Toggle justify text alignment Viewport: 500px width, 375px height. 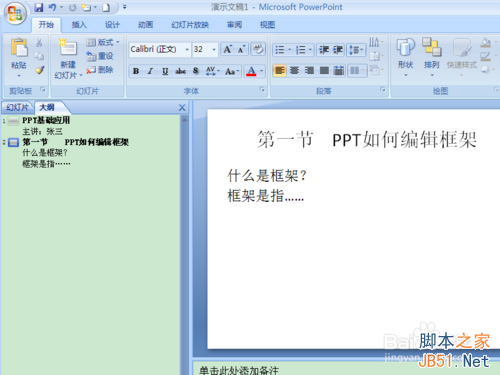324,71
